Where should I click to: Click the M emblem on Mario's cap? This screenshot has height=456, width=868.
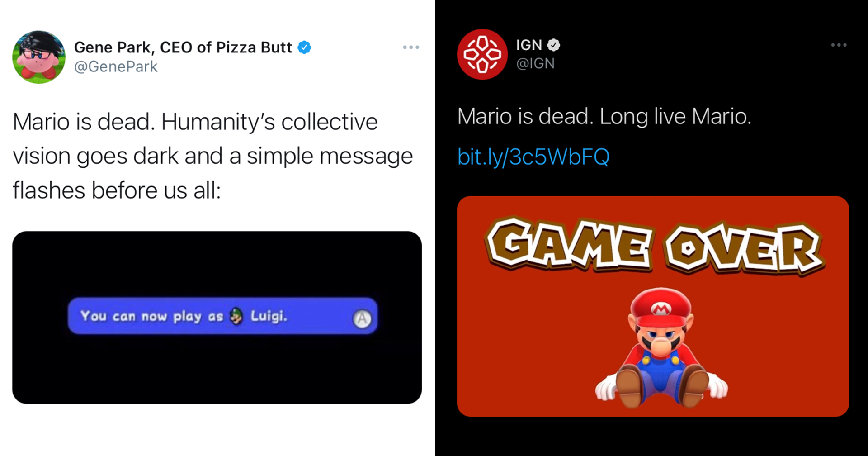(x=660, y=309)
